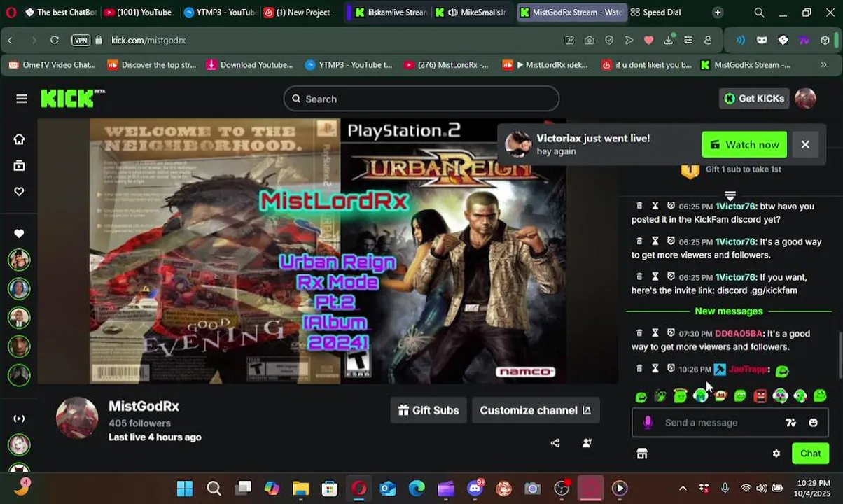Click the browser reload button
This screenshot has width=843, height=504.
[x=54, y=41]
